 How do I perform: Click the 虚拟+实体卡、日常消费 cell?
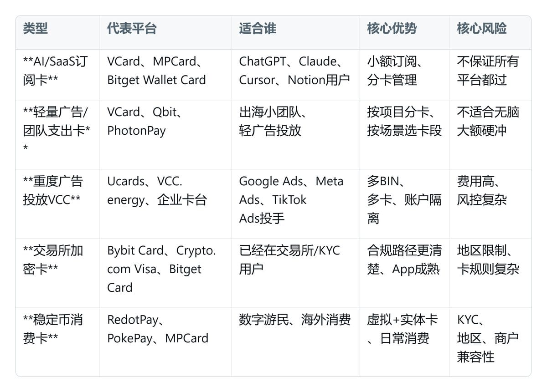coord(404,342)
